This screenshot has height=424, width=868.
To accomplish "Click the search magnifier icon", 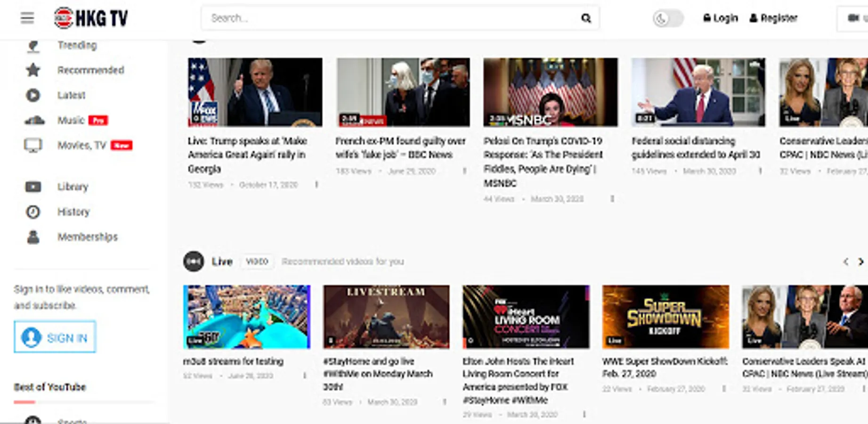I will (586, 18).
